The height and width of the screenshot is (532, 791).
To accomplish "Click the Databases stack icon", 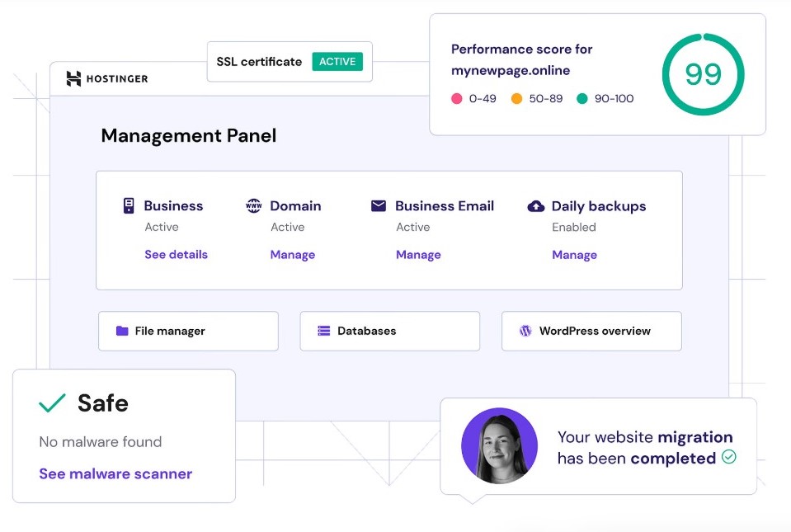I will 324,331.
